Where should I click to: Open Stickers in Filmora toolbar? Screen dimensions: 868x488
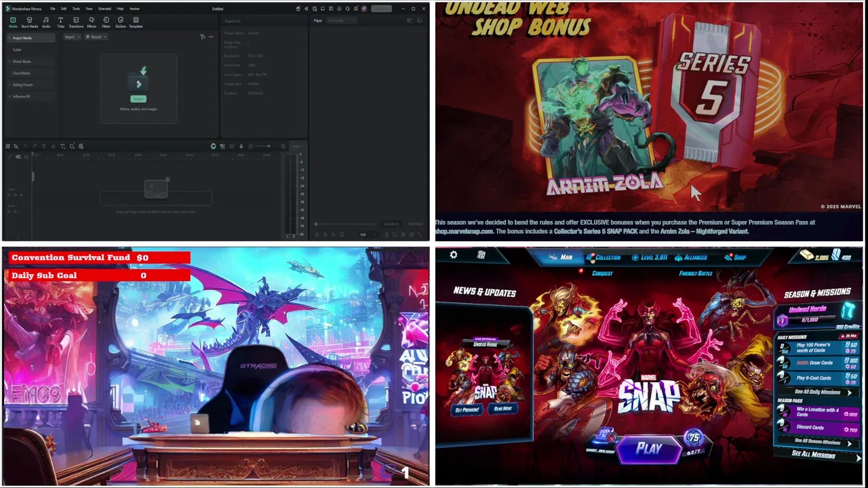[121, 22]
